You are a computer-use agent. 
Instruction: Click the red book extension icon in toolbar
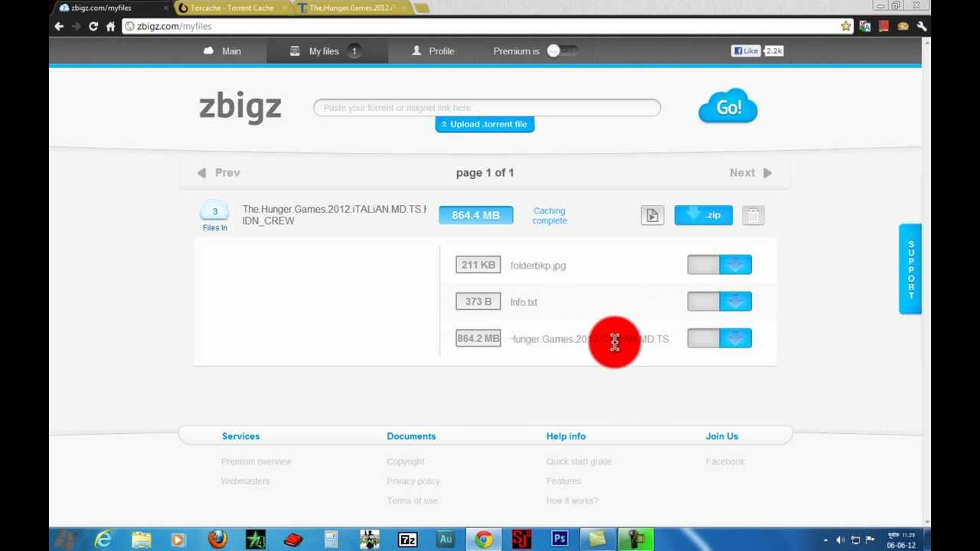point(884,26)
